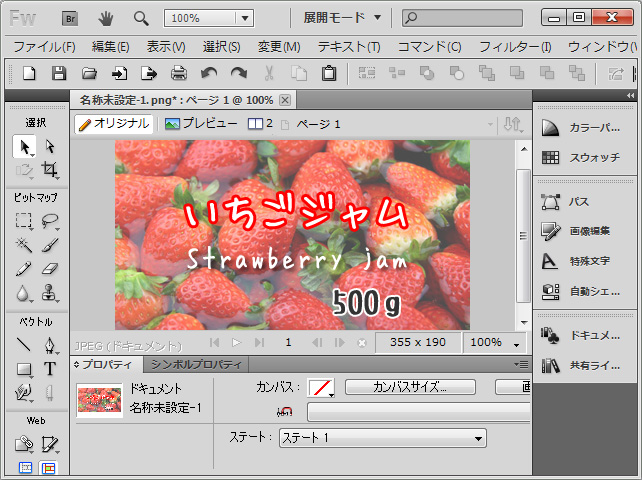The height and width of the screenshot is (480, 642).
Task: Click the search input field
Action: (462, 18)
